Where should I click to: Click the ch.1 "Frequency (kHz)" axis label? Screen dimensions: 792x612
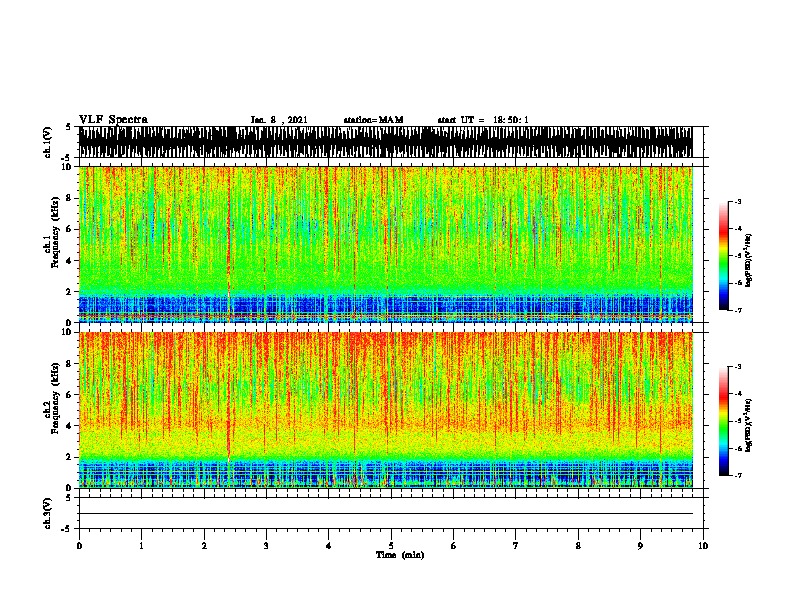tap(55, 232)
